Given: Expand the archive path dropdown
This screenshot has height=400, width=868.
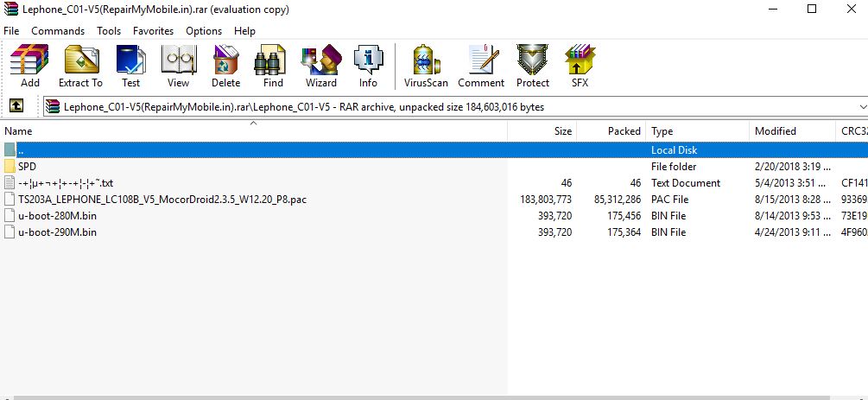Looking at the screenshot, I should pos(862,106).
